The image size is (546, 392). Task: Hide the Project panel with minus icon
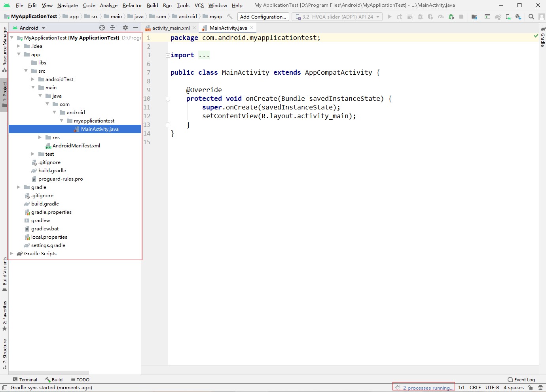pos(136,28)
